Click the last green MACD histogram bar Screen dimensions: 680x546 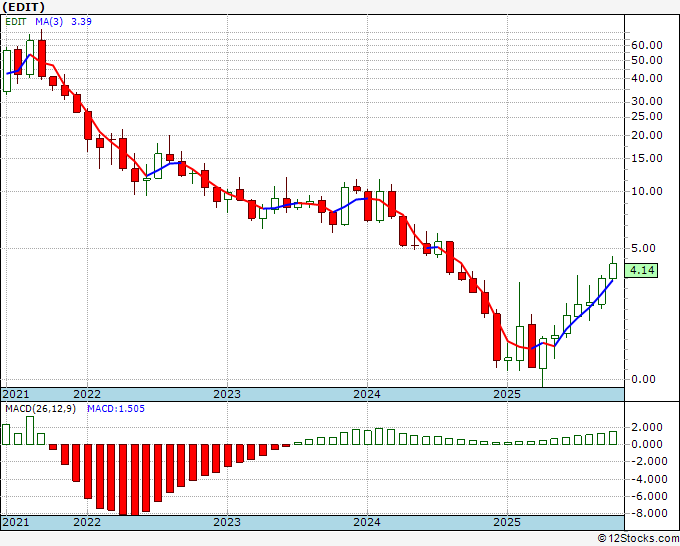point(613,438)
